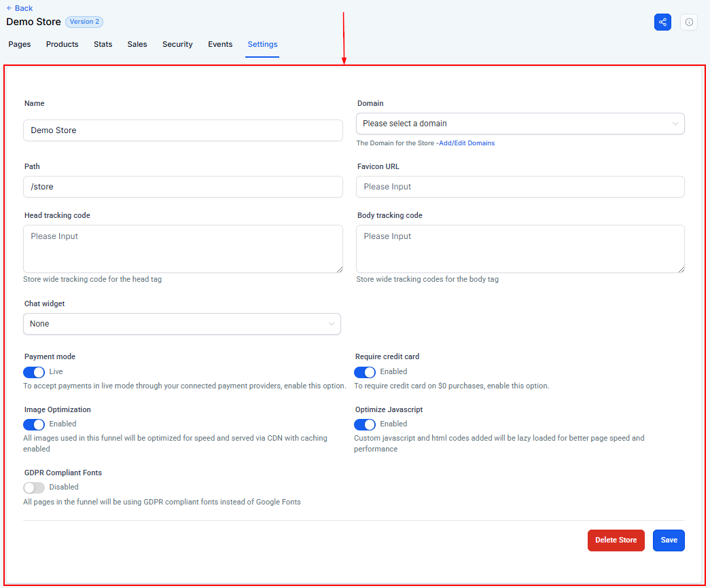Screen dimensions: 710x588
Task: Click the blue share icon button
Action: point(662,22)
